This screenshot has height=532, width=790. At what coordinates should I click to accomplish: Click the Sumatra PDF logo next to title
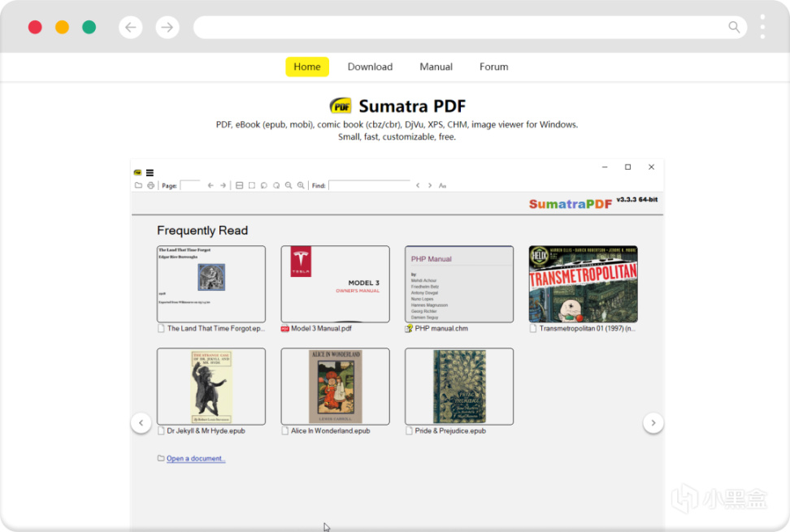(341, 106)
